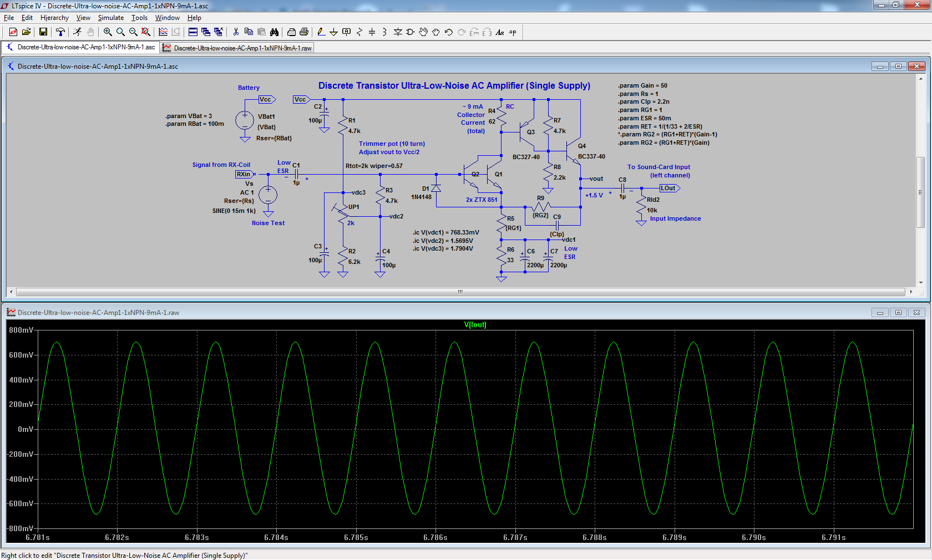Screen dimensions: 932x560
Task: Click the '.ic V(vdc1) = 768.33mV' directive
Action: tap(446, 233)
